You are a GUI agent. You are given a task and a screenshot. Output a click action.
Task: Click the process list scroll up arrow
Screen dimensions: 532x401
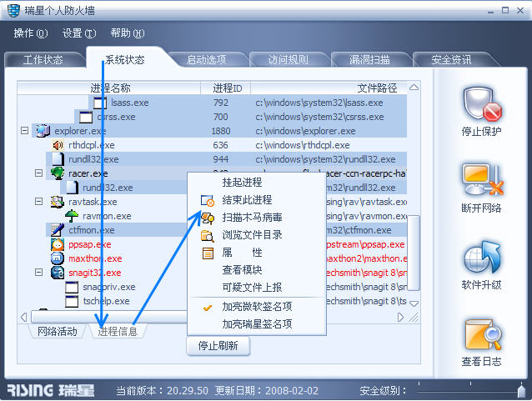coord(414,88)
